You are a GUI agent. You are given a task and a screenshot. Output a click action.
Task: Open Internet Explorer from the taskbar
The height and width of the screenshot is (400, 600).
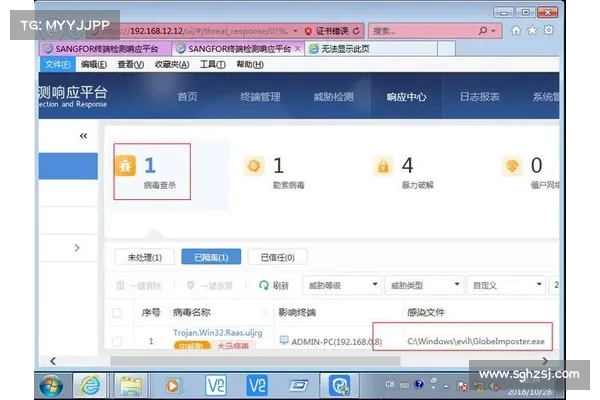click(x=90, y=384)
